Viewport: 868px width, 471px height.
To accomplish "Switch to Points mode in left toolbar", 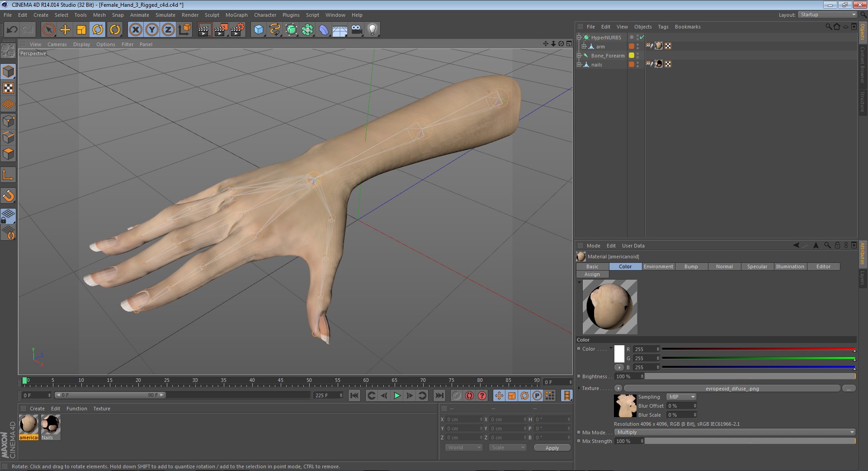I will coord(8,121).
